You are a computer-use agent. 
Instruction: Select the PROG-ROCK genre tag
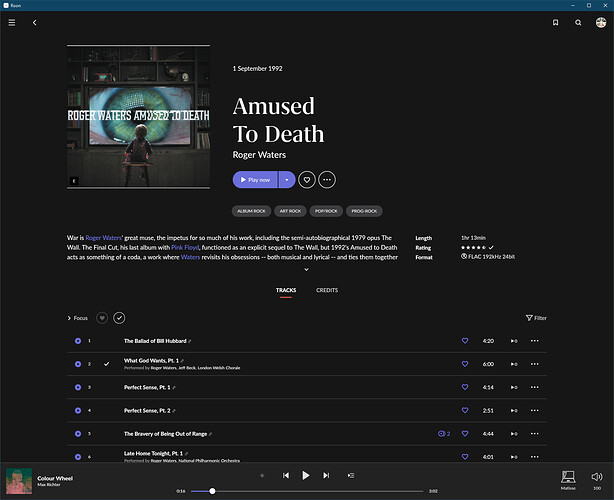pyautogui.click(x=364, y=211)
